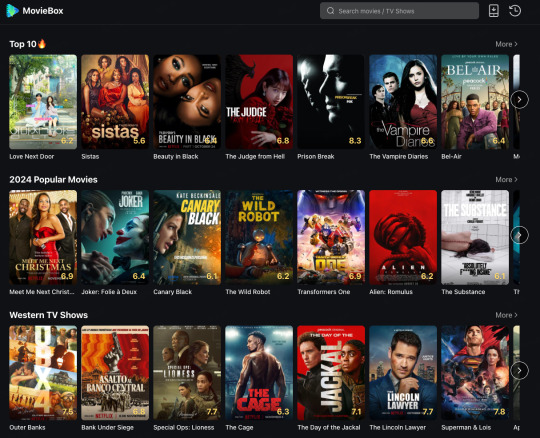Open the Joker: Folie à Deux poster
Image resolution: width=540 pixels, height=438 pixels.
(115, 237)
